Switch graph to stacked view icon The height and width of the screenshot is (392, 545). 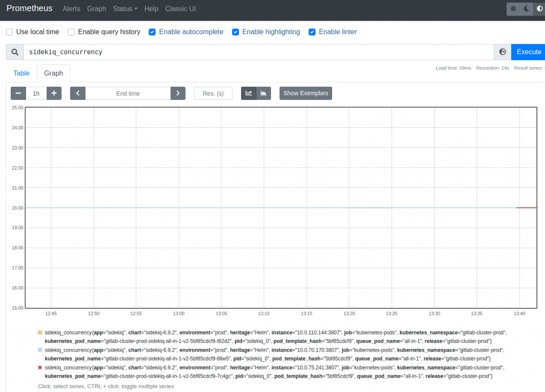coord(263,93)
